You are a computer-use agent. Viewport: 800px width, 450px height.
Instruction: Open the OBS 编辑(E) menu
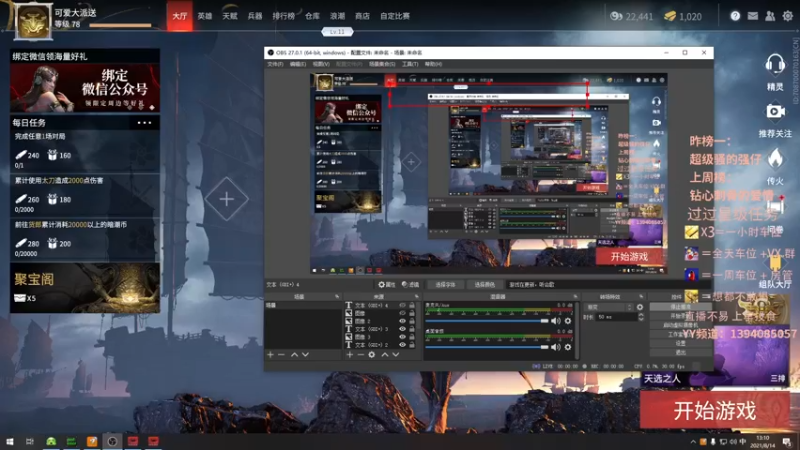click(297, 64)
